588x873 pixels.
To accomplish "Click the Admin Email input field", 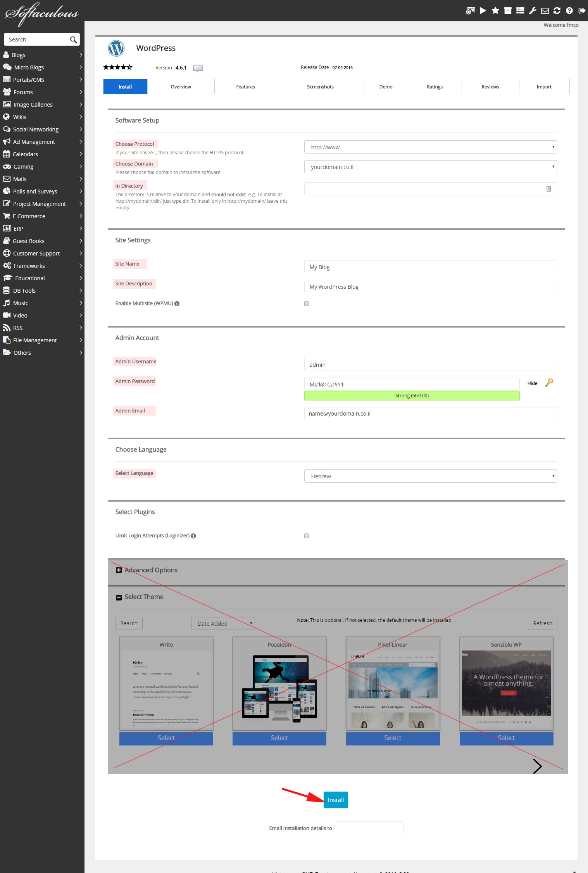I will tap(431, 414).
